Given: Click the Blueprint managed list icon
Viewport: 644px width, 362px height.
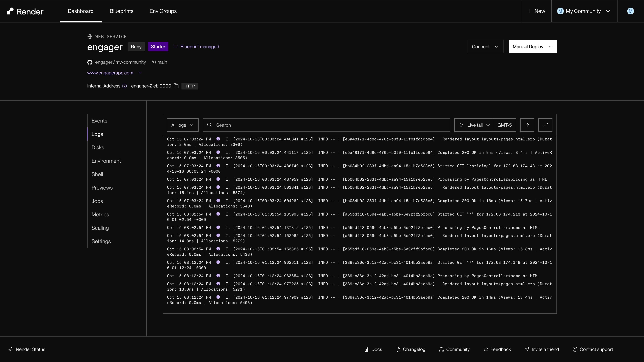Looking at the screenshot, I should pyautogui.click(x=176, y=47).
